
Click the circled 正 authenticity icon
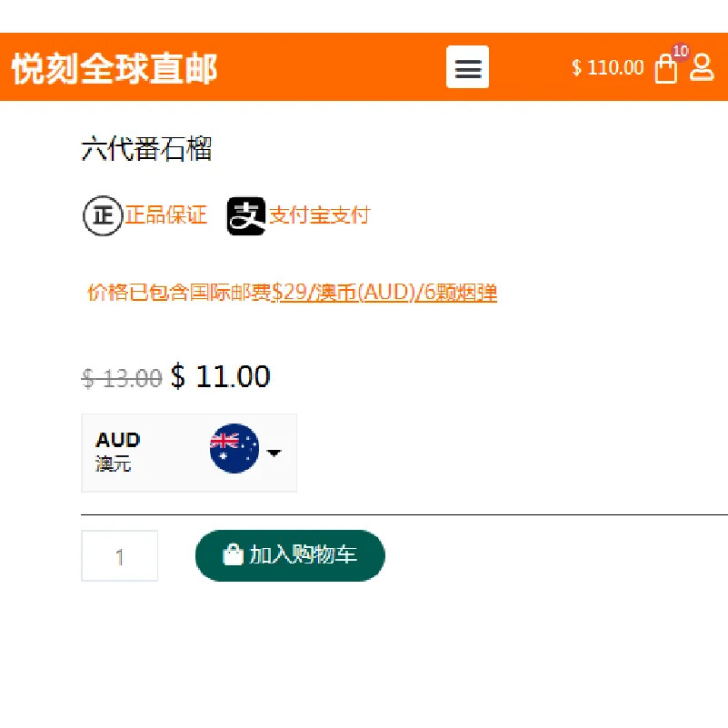103,215
